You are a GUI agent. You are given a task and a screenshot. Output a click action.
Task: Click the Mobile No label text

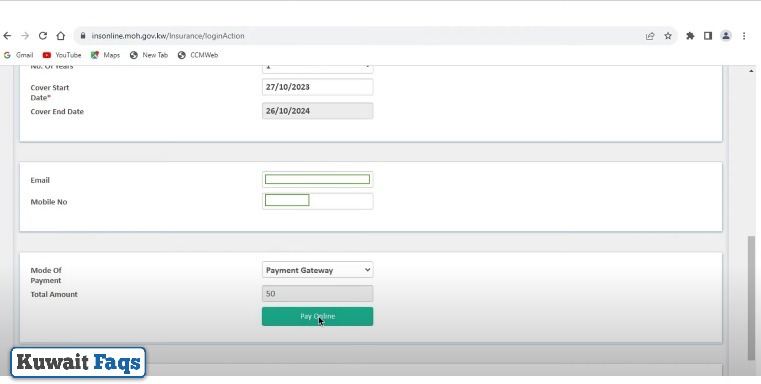point(49,202)
